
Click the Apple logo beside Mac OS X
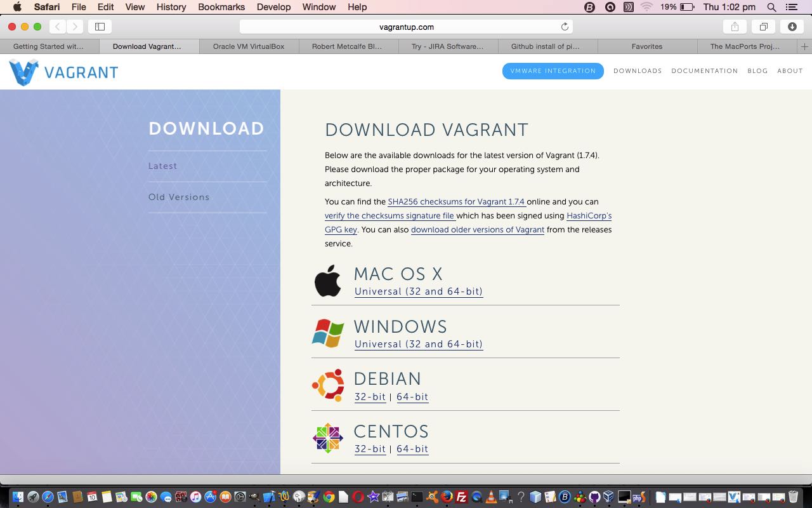point(328,281)
